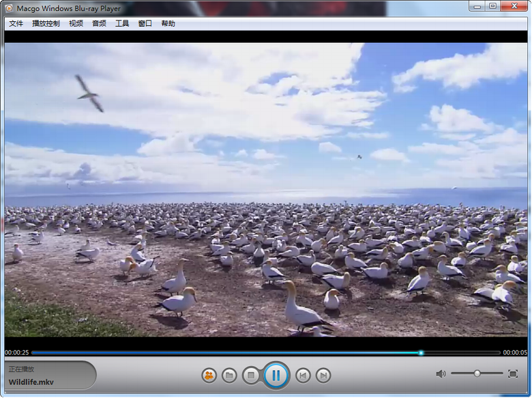Skip to the previous chapter

click(x=303, y=375)
